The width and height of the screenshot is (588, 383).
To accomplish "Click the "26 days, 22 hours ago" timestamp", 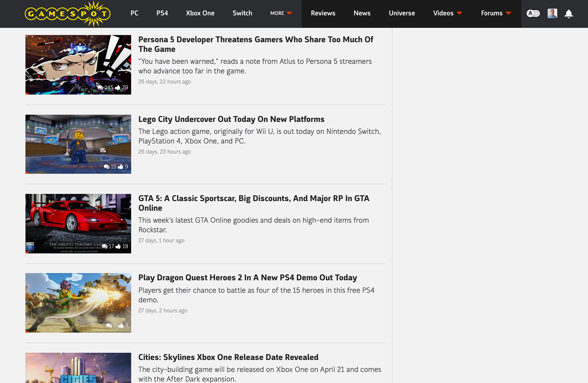I will pyautogui.click(x=164, y=82).
